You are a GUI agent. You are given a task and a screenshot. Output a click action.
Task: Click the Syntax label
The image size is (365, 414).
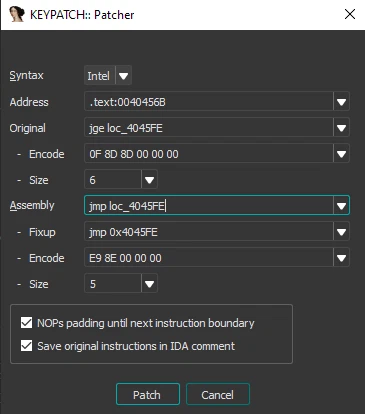(26, 76)
